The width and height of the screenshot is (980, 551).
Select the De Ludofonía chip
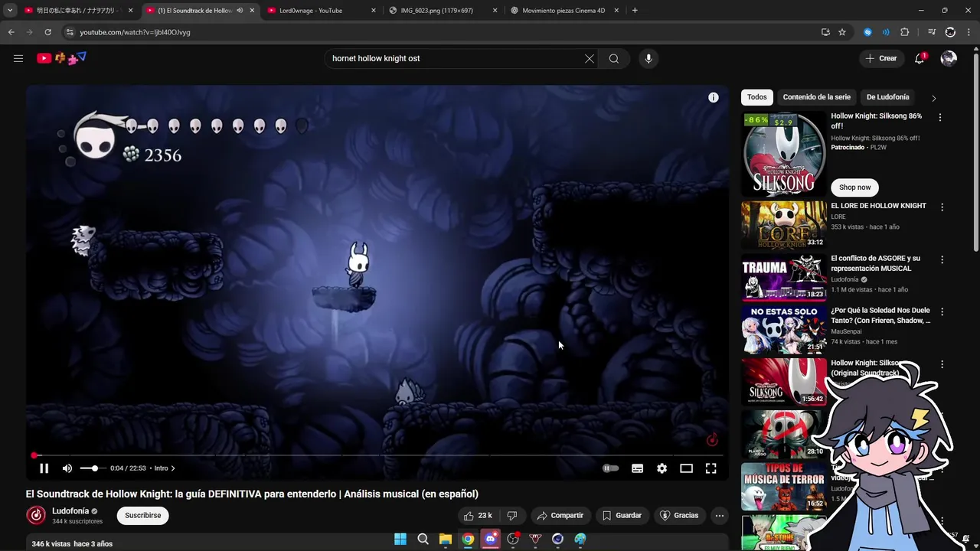tap(887, 97)
